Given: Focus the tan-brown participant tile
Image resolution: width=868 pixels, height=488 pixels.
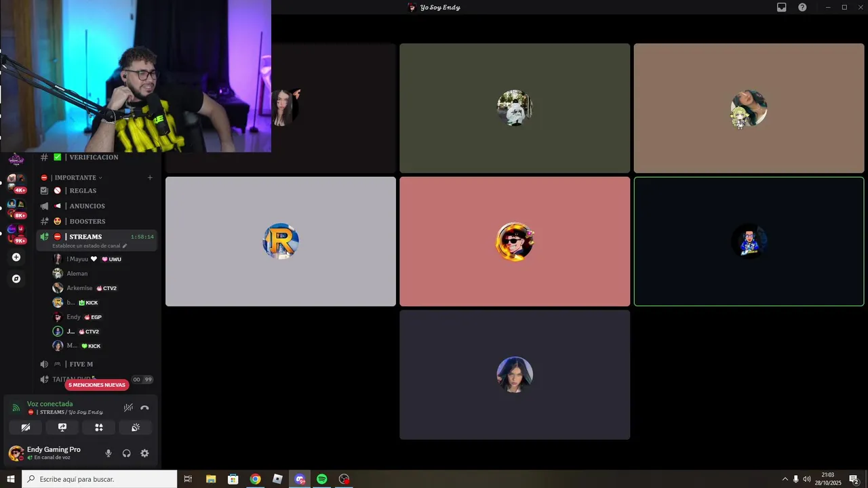Looking at the screenshot, I should [749, 108].
